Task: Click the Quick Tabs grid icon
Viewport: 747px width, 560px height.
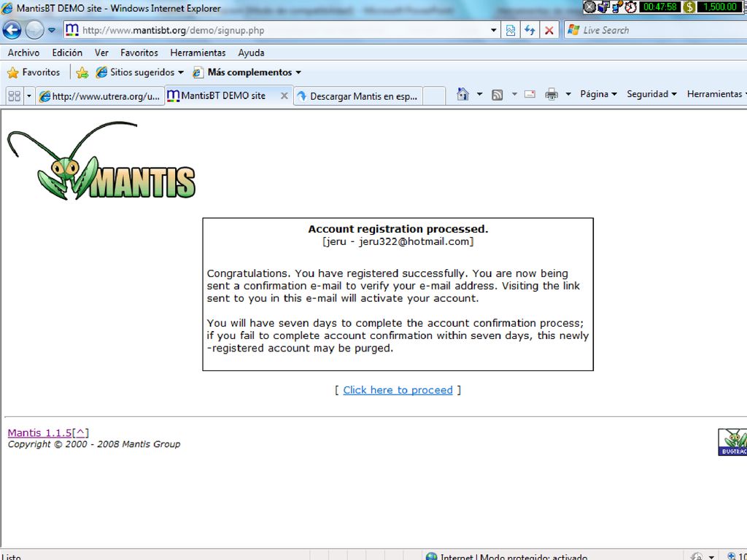Action: pos(15,96)
